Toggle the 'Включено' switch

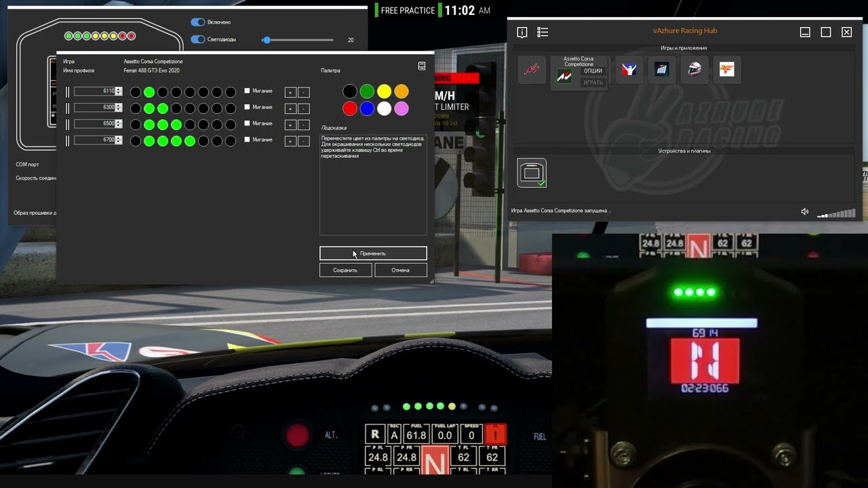198,22
